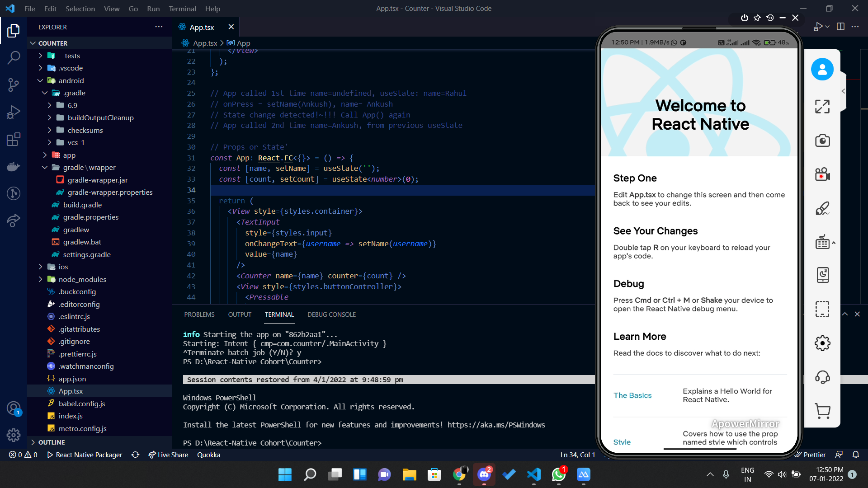868x488 pixels.
Task: Close the App.tsx editor tab
Action: (231, 27)
